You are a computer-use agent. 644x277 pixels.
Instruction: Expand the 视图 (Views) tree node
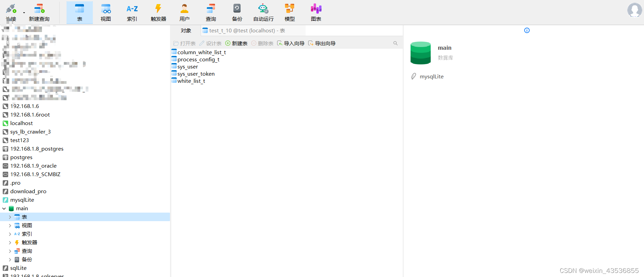tap(10, 226)
